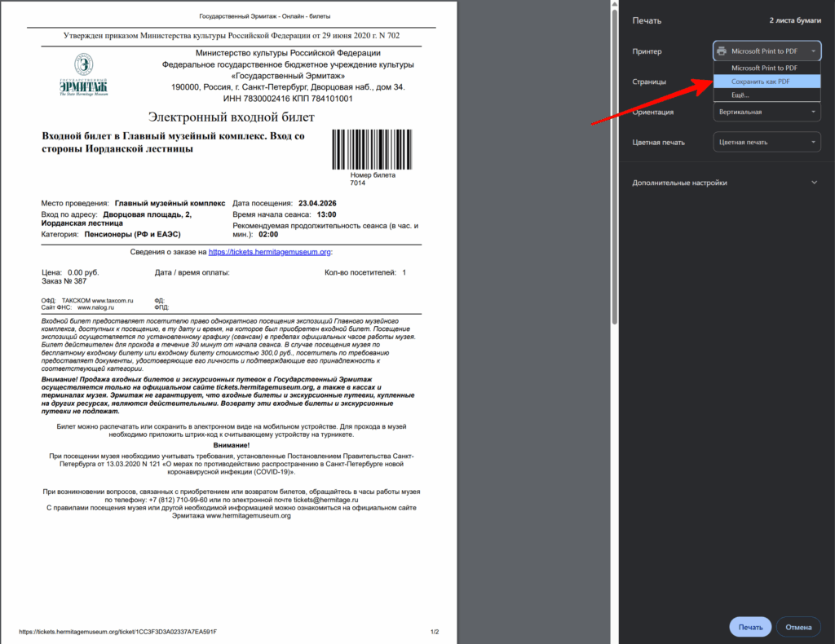The height and width of the screenshot is (644, 835).
Task: Click the dropdown arrow on the Цветная печать field
Action: coord(813,142)
